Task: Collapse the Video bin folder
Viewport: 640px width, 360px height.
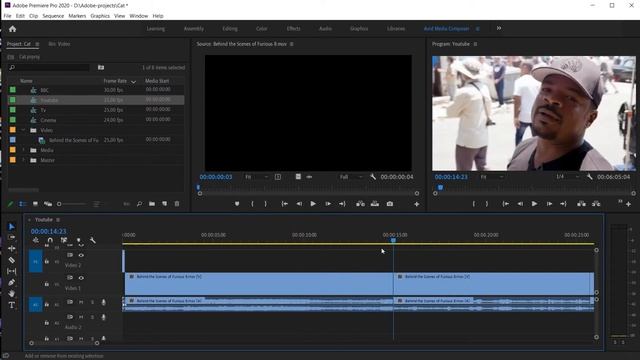Action: click(x=23, y=130)
